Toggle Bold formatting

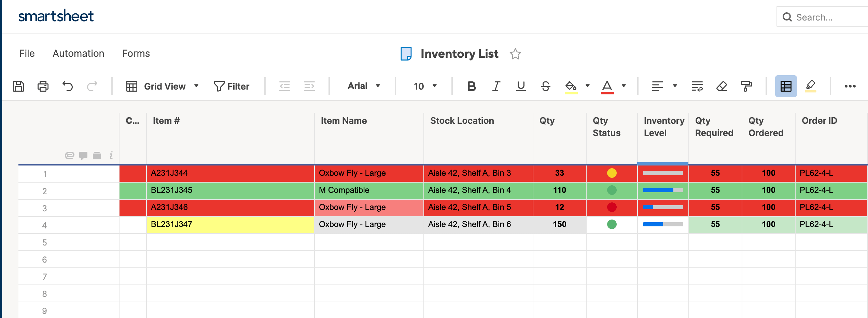(472, 86)
